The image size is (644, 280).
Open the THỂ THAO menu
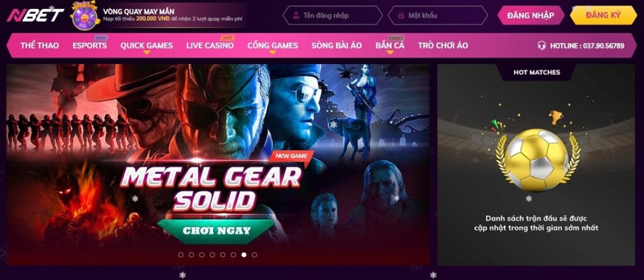[x=40, y=45]
